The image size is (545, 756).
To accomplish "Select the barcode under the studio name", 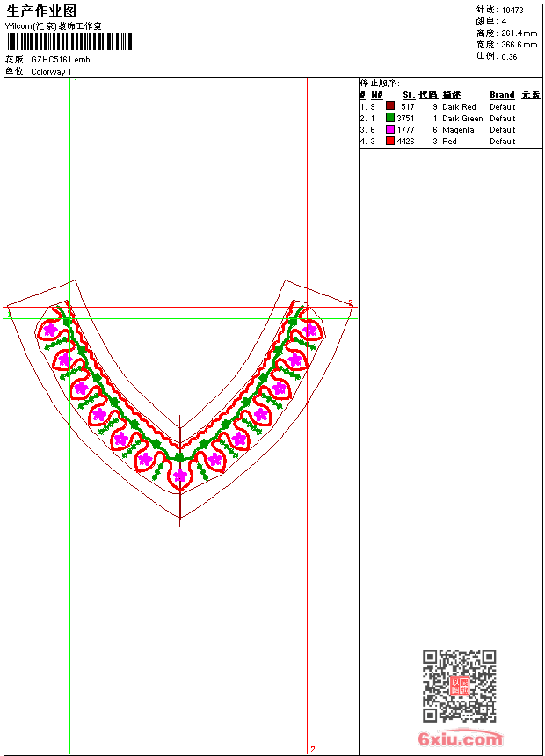I will point(69,41).
